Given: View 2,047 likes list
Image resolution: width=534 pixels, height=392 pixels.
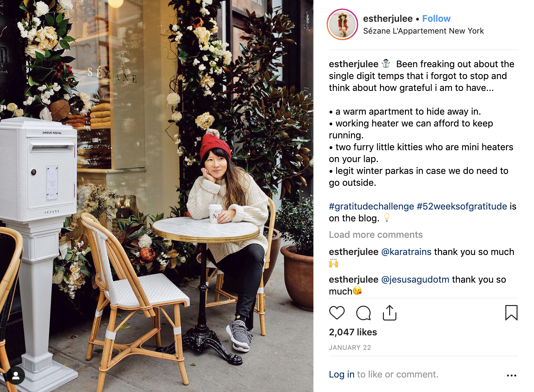Looking at the screenshot, I should (x=353, y=332).
